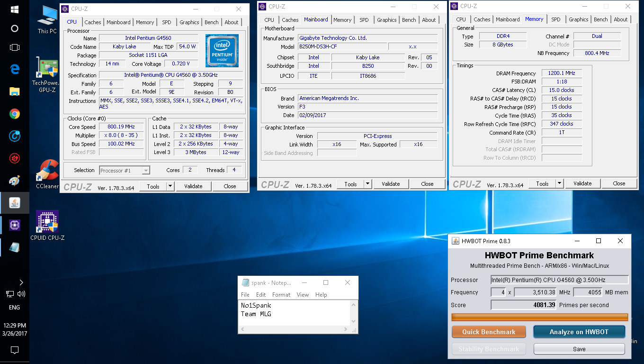Open the View menu in Notepad
Image resolution: width=644 pixels, height=364 pixels.
[303, 295]
